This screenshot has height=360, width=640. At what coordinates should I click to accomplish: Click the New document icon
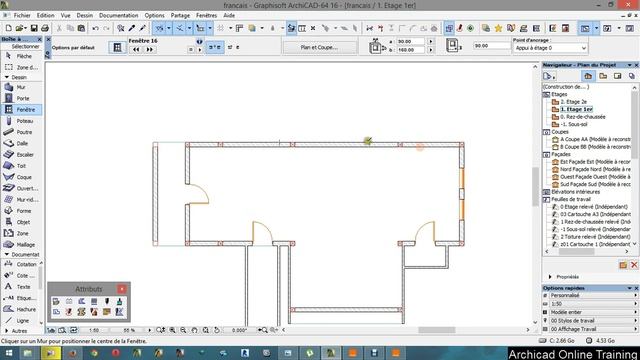[x=9, y=28]
